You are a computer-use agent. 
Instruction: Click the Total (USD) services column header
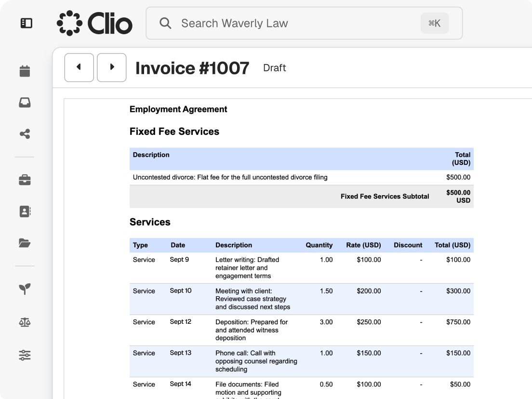tap(452, 245)
